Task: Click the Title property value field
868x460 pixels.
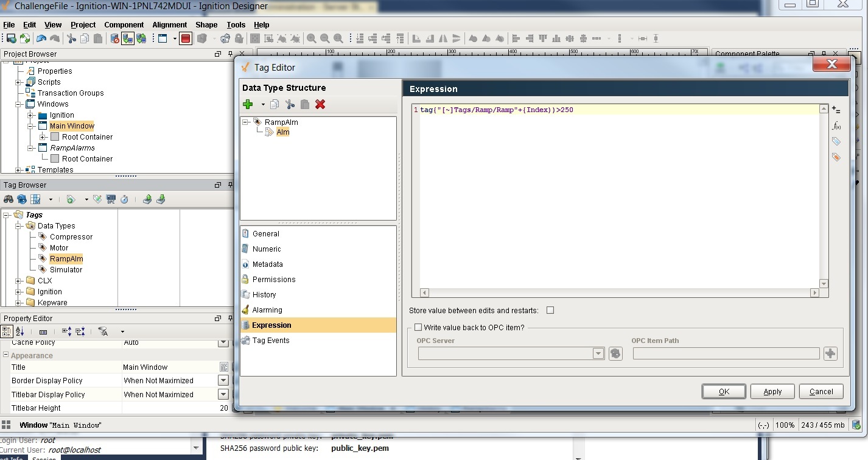Action: pos(170,367)
